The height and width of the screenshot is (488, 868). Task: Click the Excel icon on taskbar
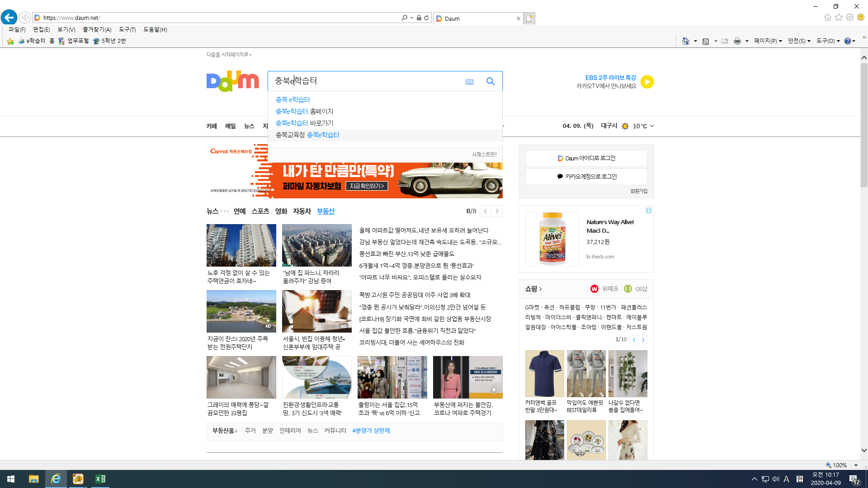[x=100, y=479]
